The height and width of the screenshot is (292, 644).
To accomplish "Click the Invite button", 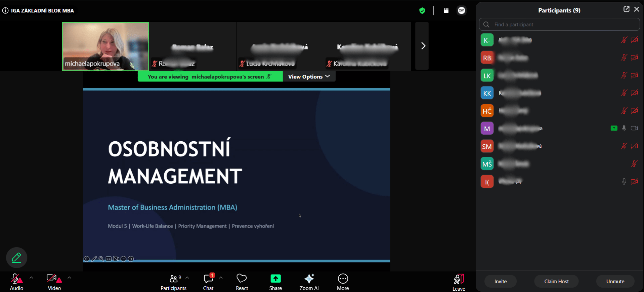I will tap(500, 281).
